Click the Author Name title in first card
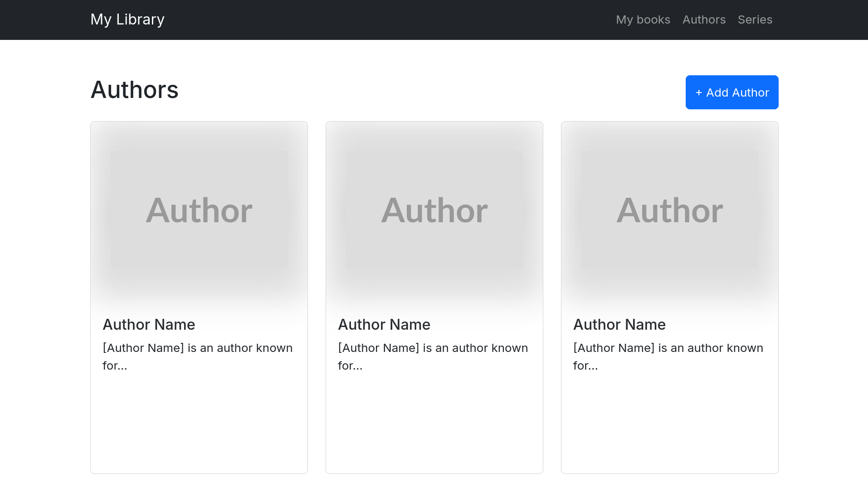The height and width of the screenshot is (488, 868). 149,324
